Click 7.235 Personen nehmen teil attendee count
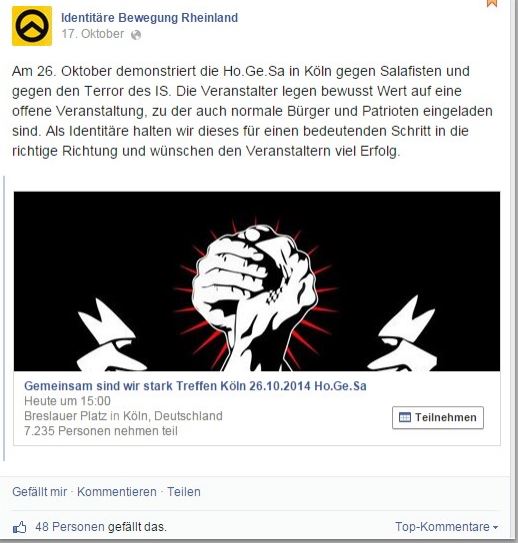 point(101,431)
